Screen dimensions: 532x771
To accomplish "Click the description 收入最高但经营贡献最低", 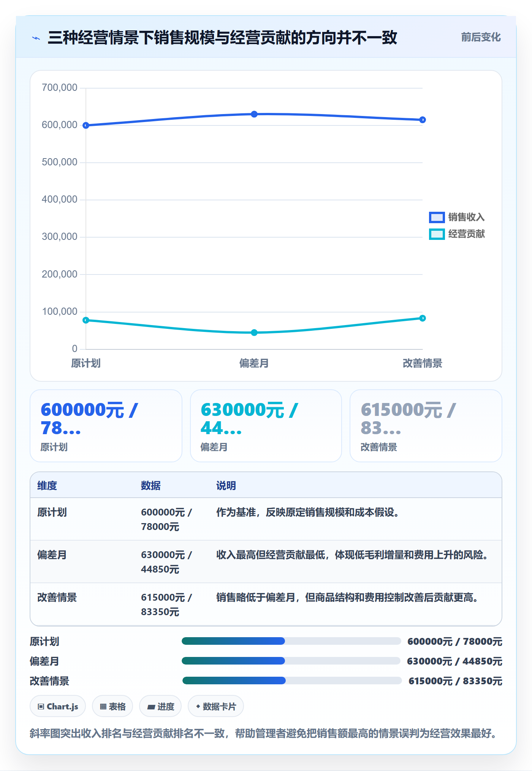I will 353,555.
